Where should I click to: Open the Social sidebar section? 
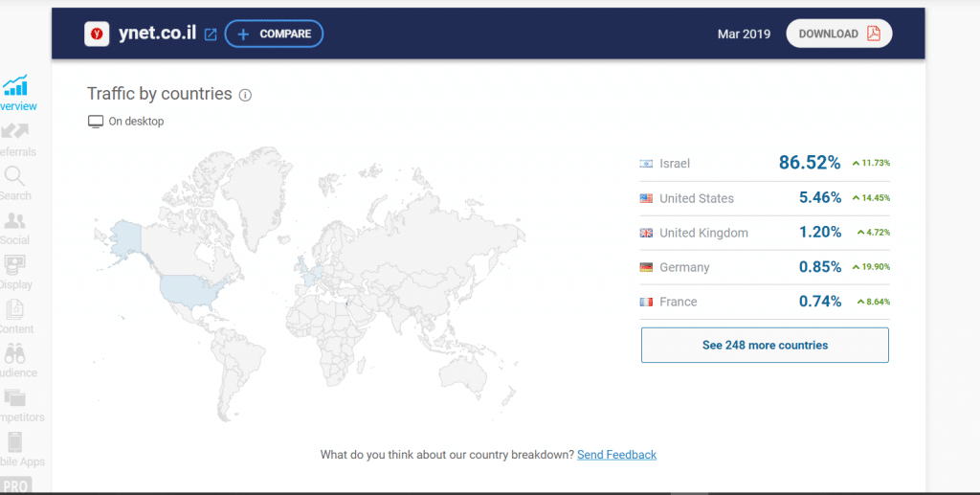(x=15, y=229)
